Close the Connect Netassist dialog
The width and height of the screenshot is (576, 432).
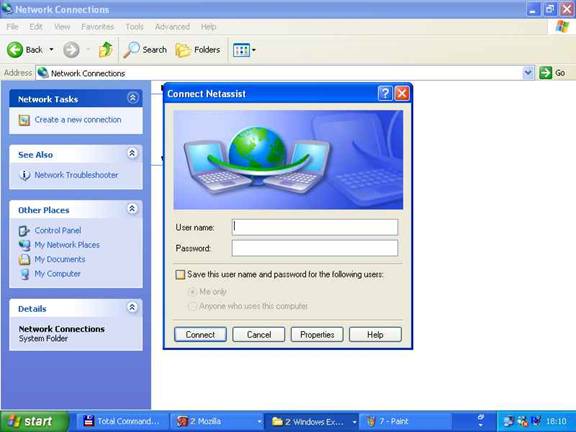click(402, 94)
